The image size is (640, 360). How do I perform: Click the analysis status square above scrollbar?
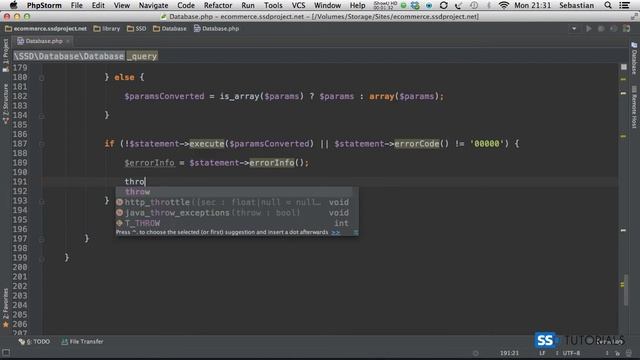[x=624, y=67]
